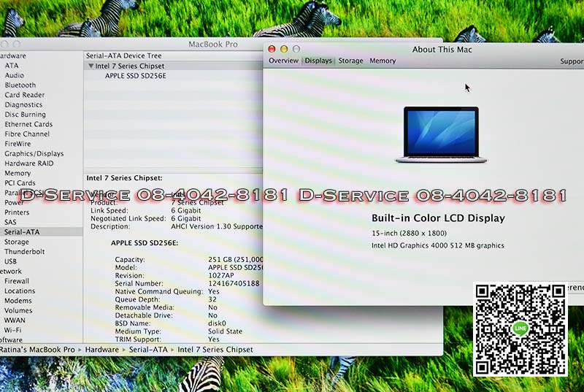This screenshot has width=584, height=392.
Task: Select ATA in the hardware sidebar
Action: tap(12, 65)
